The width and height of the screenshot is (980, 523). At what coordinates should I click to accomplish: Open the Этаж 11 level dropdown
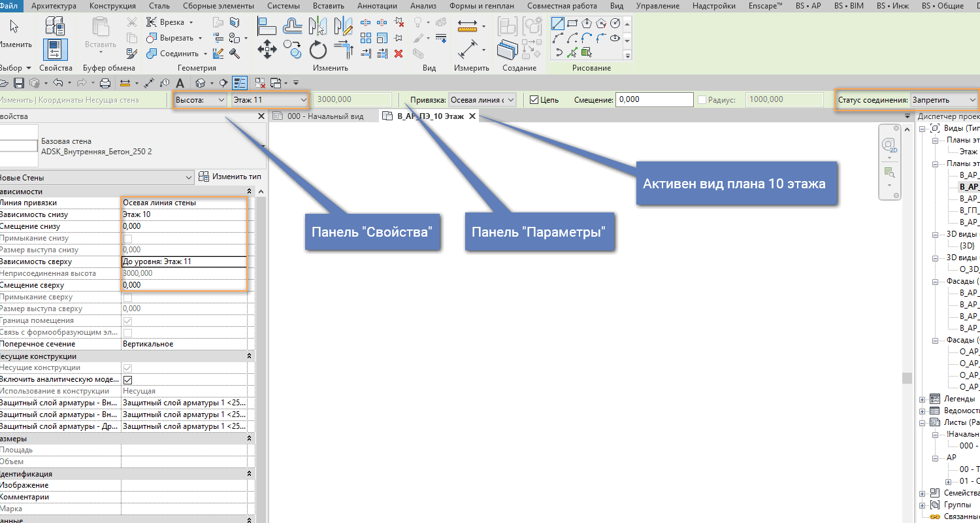[x=269, y=100]
